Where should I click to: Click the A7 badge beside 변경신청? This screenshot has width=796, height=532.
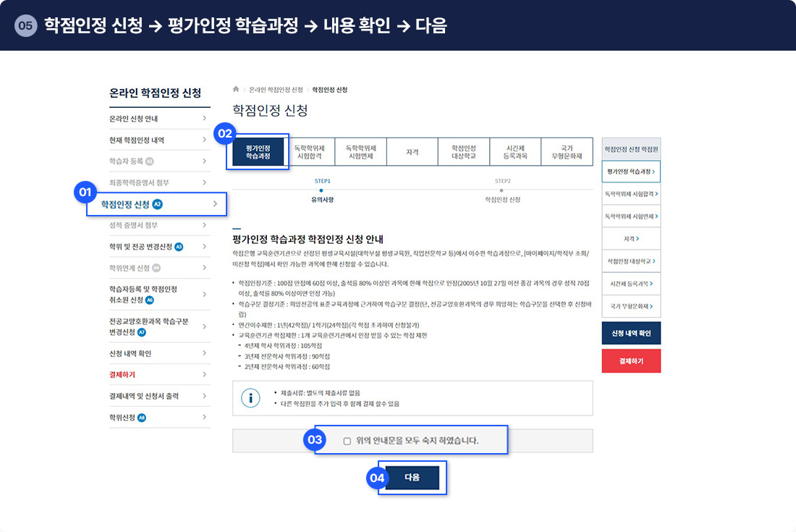142,332
